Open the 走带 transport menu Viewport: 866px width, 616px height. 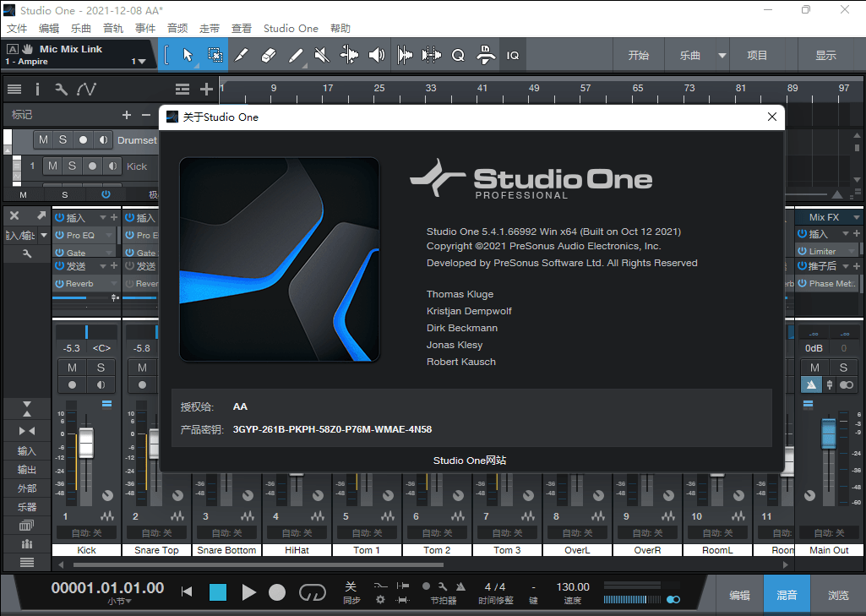pyautogui.click(x=210, y=28)
